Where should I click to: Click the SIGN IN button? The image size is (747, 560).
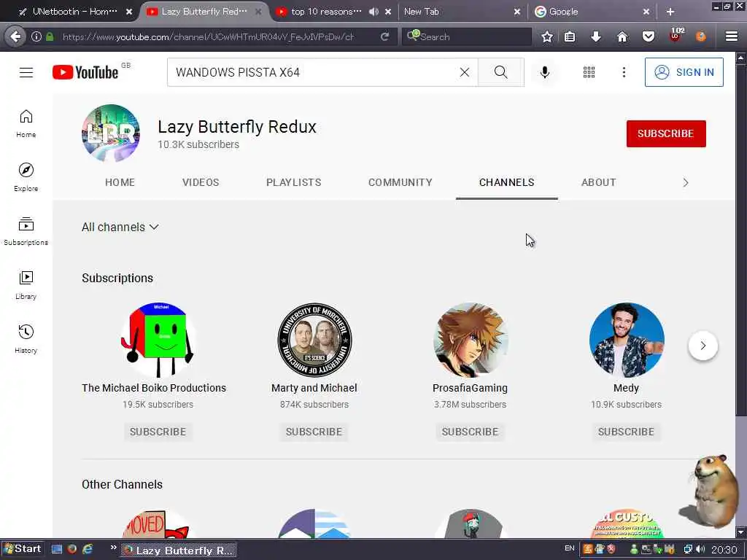coord(684,72)
